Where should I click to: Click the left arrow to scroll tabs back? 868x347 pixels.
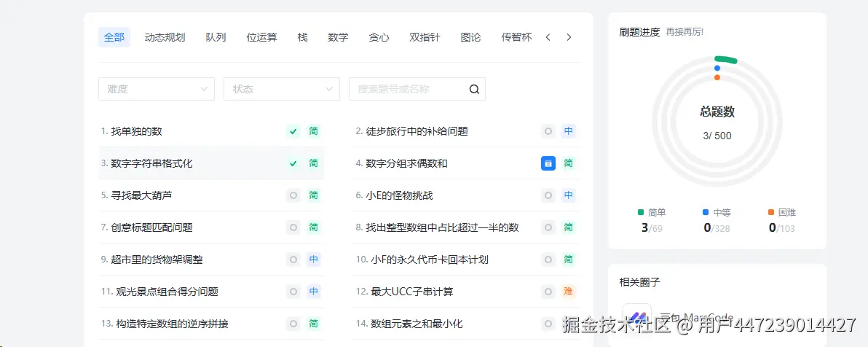(x=548, y=38)
